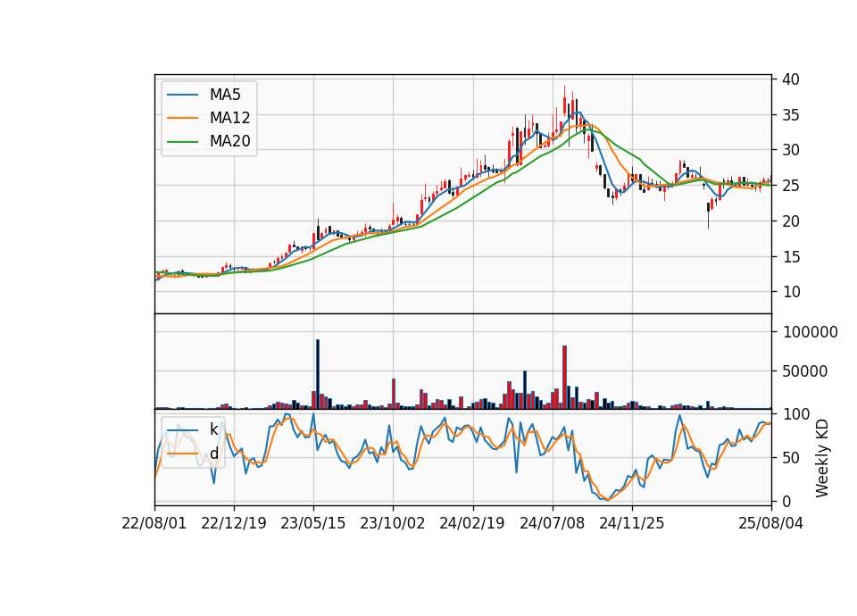Click the date label 24/11/25
The image size is (857, 616).
[632, 523]
